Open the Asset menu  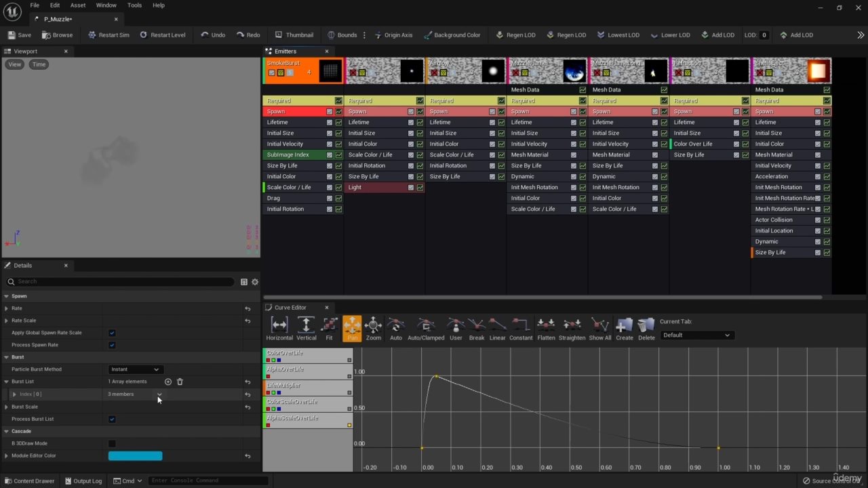(78, 5)
